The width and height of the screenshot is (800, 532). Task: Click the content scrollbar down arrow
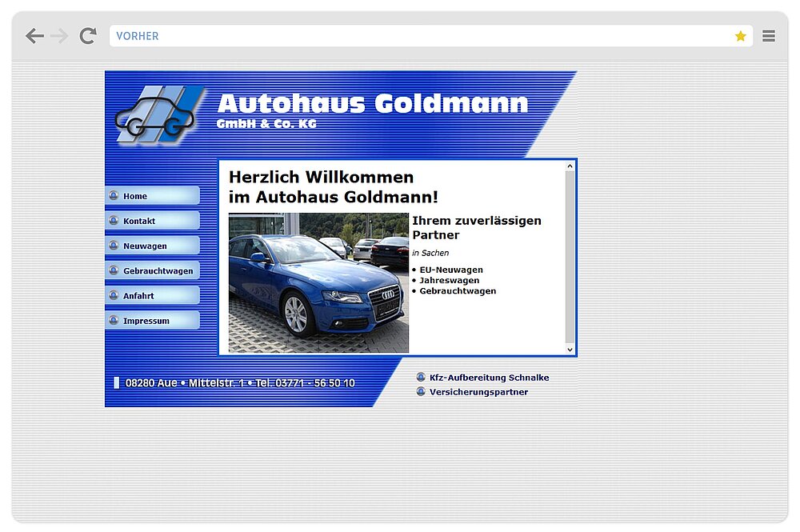pos(570,350)
